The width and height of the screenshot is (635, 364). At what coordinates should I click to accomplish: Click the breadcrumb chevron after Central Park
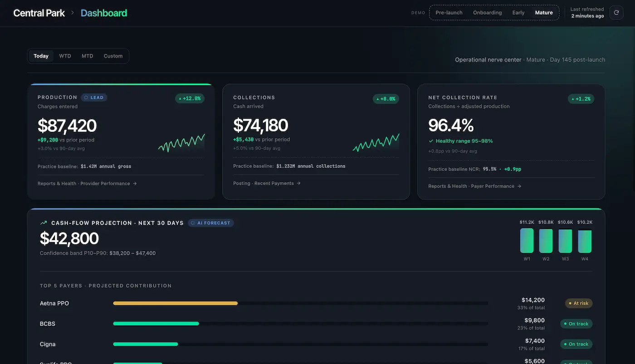73,13
